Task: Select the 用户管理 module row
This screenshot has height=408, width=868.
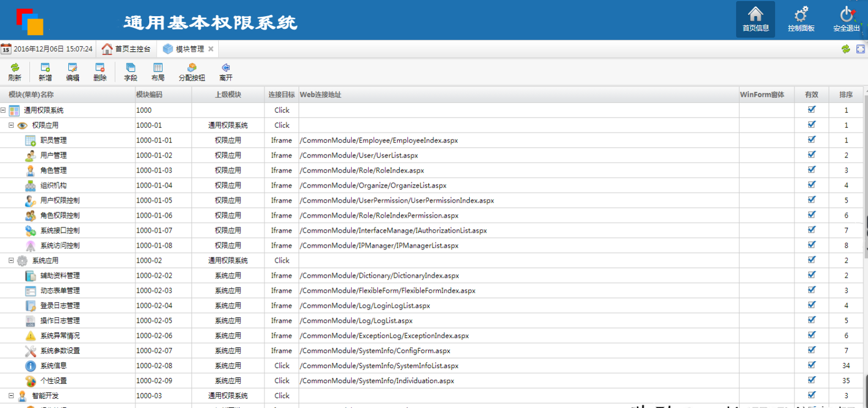Action: point(53,155)
